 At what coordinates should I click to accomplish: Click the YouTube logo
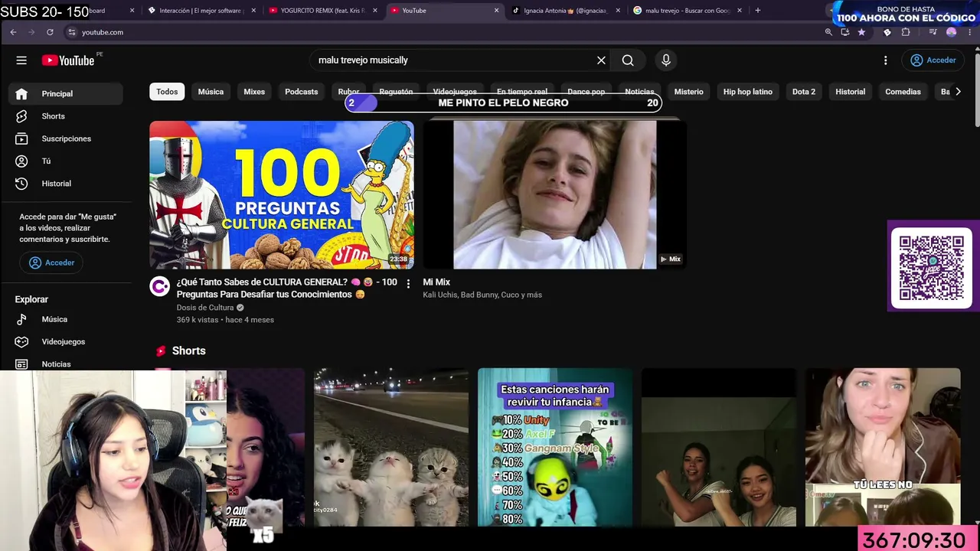coord(68,60)
